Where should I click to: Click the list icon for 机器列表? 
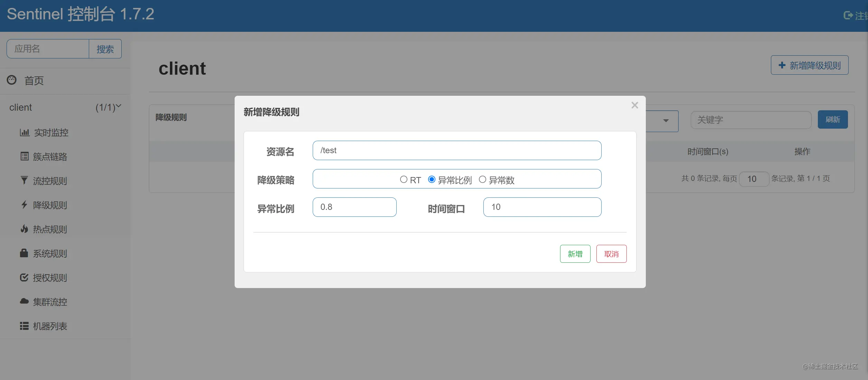click(24, 326)
